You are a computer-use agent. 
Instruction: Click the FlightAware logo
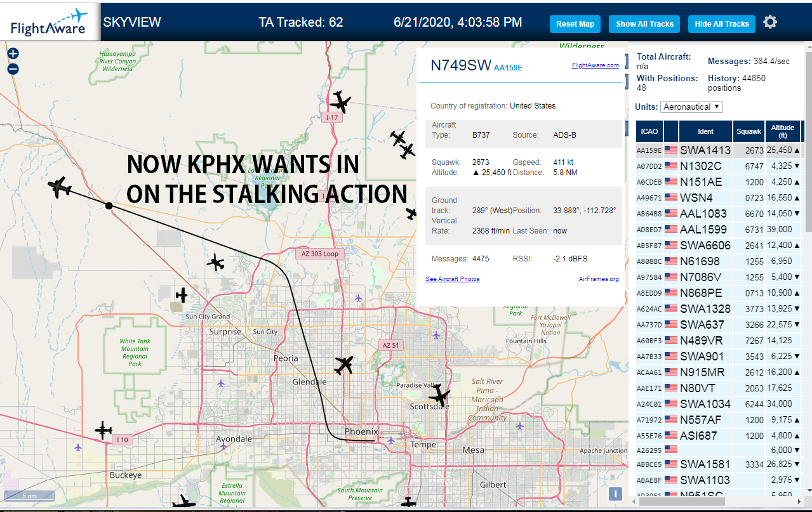50,22
